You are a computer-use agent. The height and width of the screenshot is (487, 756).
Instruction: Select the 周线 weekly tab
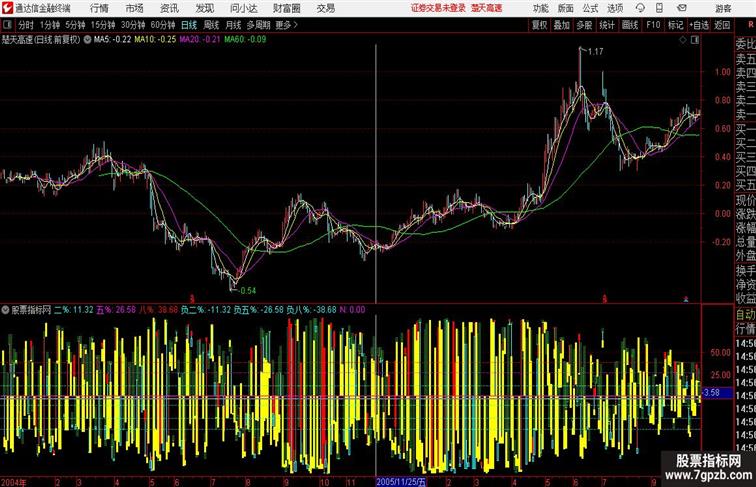click(x=211, y=25)
